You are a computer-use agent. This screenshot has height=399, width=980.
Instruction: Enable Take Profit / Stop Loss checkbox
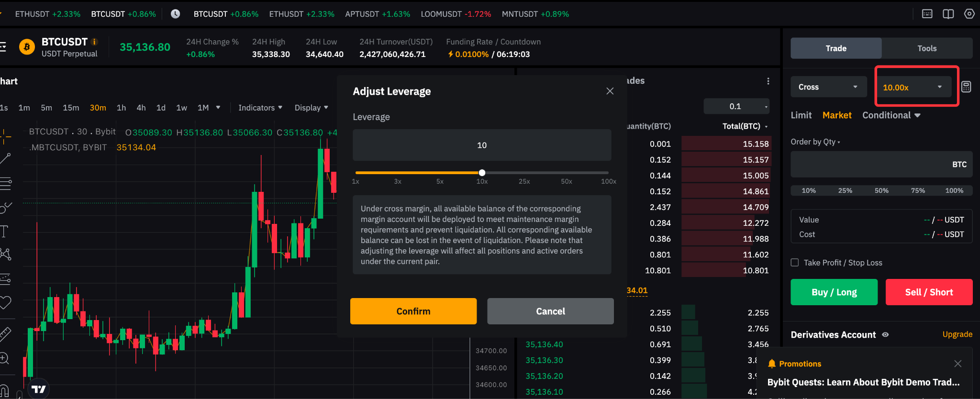(x=795, y=262)
